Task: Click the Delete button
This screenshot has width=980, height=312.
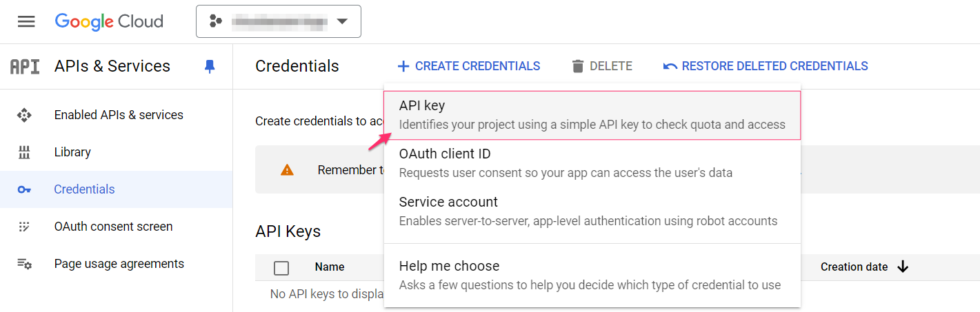Action: coord(602,66)
